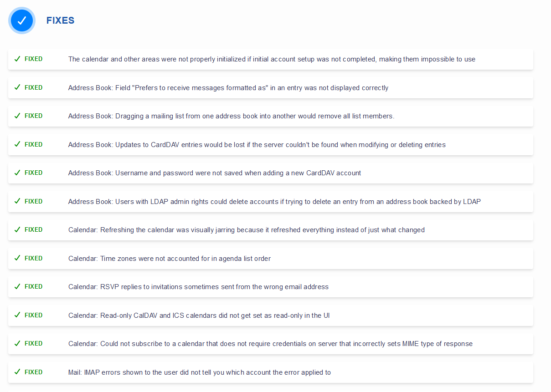Click FIXED label on the CardDAV username and password row

(33, 173)
